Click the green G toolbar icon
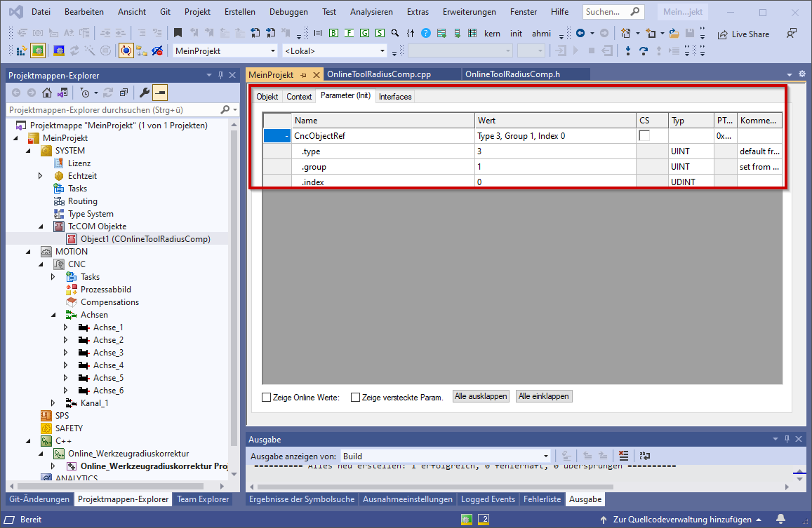 click(x=364, y=33)
